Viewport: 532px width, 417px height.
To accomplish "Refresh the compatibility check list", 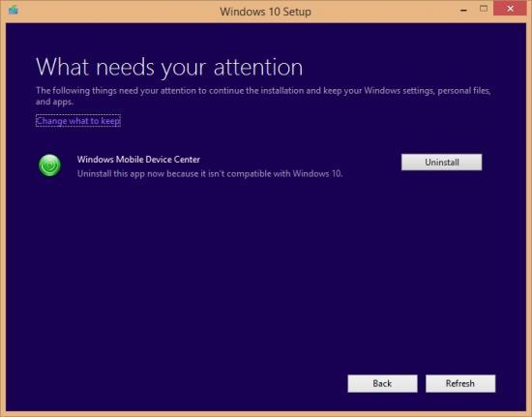I will tap(460, 383).
